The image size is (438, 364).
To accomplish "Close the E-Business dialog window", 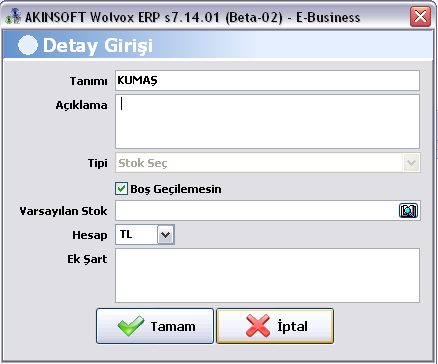I will click(420, 17).
